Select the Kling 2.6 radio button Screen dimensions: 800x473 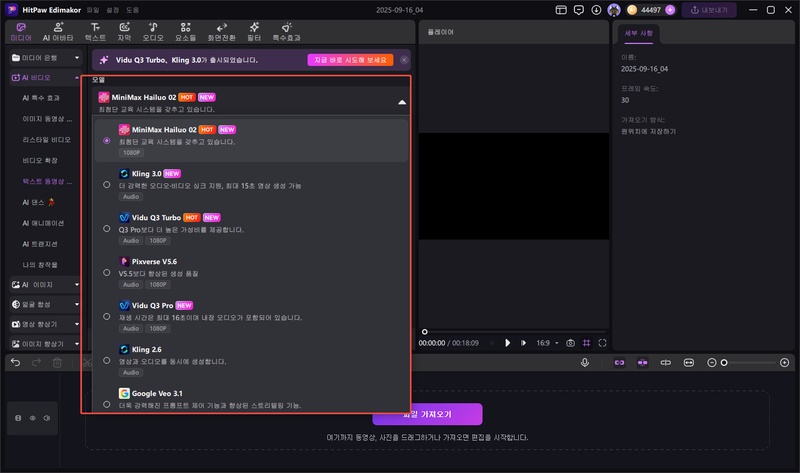tap(107, 360)
